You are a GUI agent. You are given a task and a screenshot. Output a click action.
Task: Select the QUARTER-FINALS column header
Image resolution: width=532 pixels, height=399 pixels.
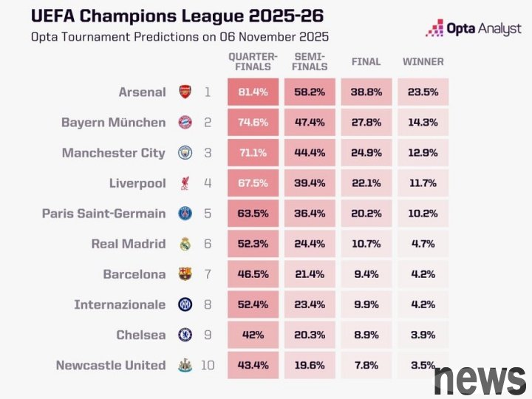pos(253,61)
